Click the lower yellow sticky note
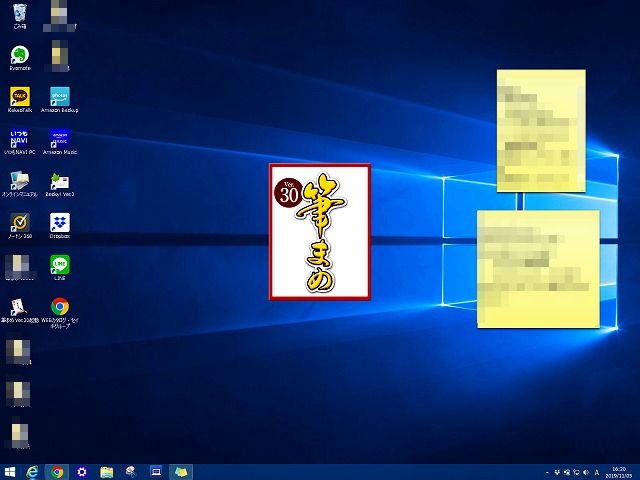The width and height of the screenshot is (640, 480). click(x=538, y=269)
